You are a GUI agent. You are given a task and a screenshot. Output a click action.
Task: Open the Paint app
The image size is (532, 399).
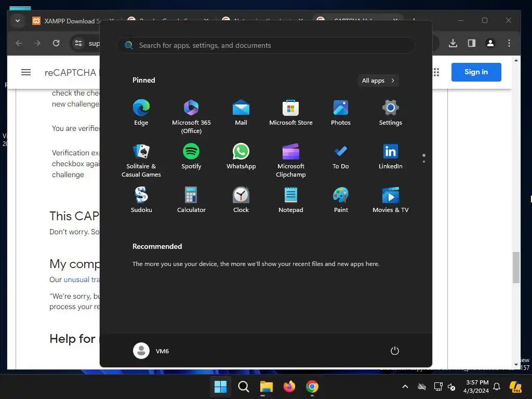[x=341, y=200]
